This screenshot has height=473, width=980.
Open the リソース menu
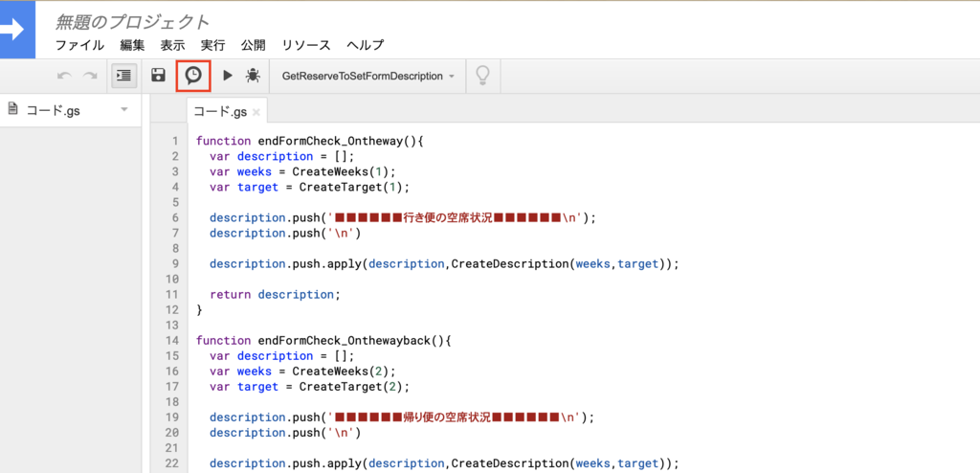coord(305,45)
